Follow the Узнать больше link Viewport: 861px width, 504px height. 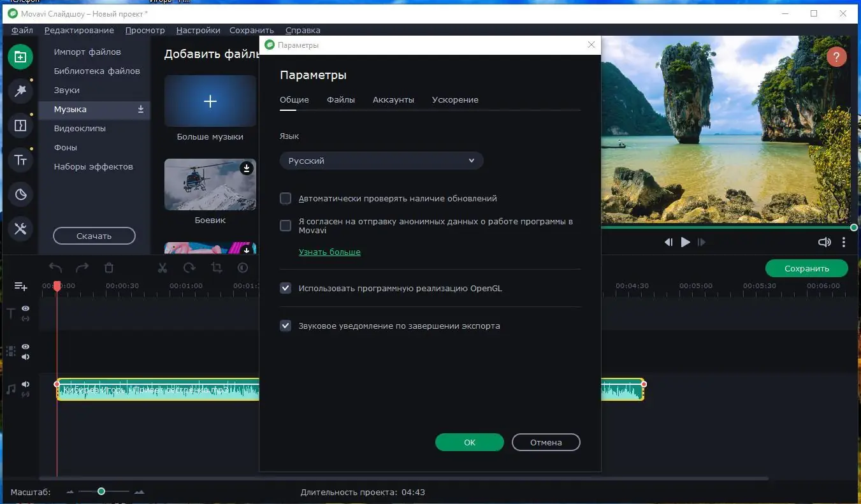(329, 252)
